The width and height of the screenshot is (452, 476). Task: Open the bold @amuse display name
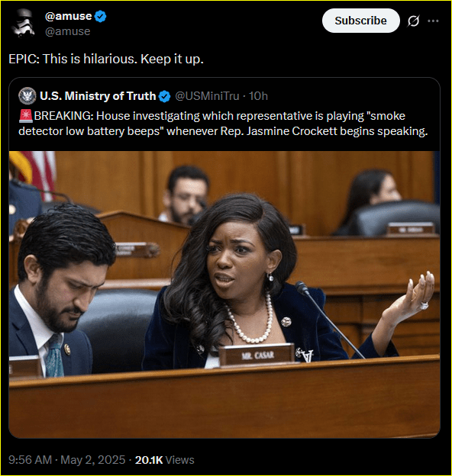[x=69, y=16]
